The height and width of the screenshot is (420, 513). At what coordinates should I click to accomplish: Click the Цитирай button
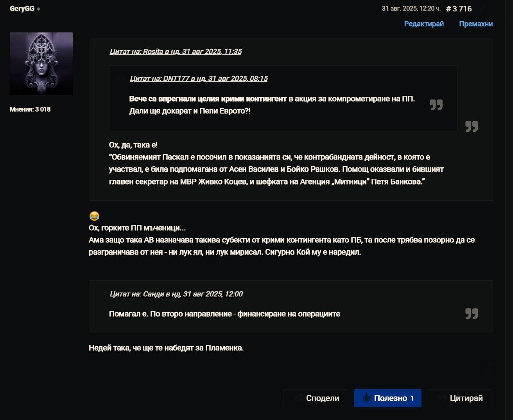459,398
